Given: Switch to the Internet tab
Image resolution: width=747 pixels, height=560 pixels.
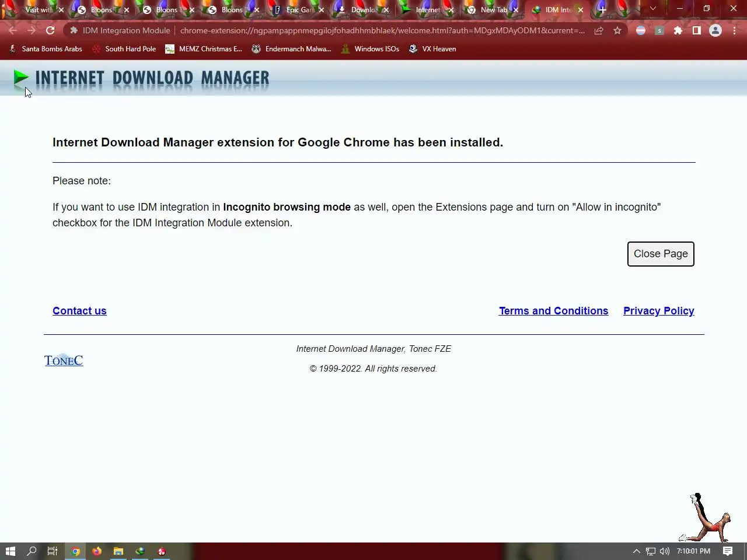Looking at the screenshot, I should [x=428, y=10].
